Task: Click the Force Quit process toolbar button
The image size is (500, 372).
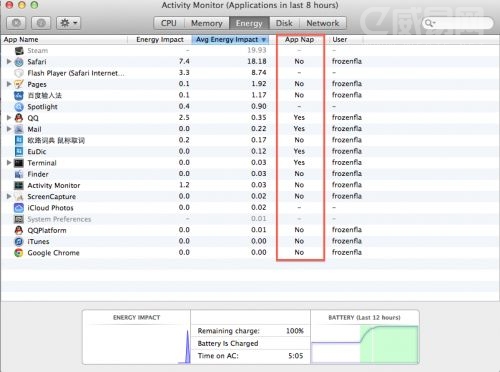Action: (x=16, y=23)
